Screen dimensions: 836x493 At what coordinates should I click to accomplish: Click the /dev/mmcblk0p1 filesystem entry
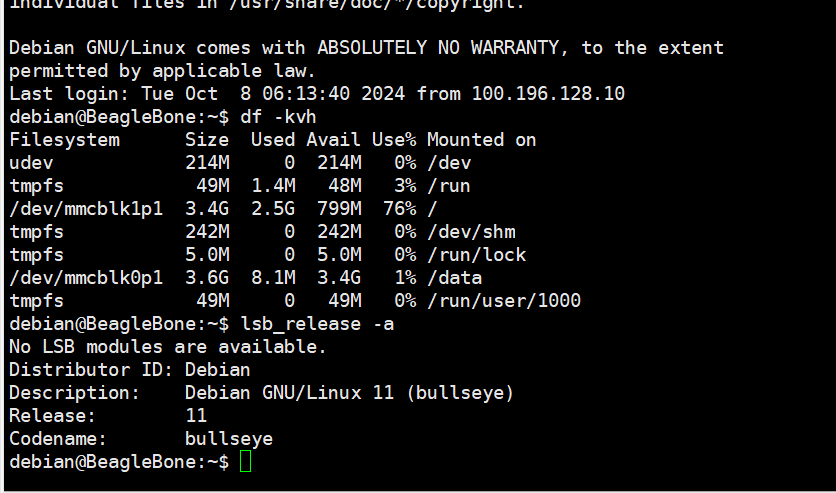pyautogui.click(x=86, y=278)
